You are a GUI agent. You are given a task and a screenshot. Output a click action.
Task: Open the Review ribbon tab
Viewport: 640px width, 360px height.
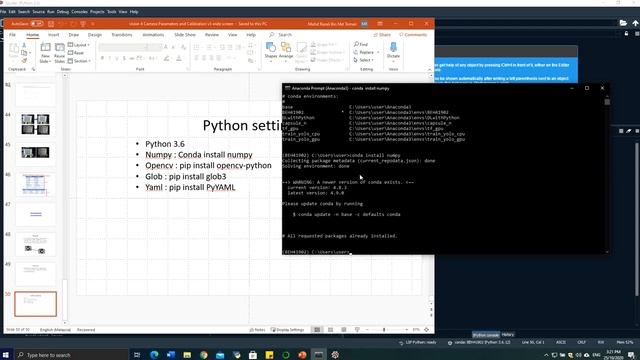212,35
